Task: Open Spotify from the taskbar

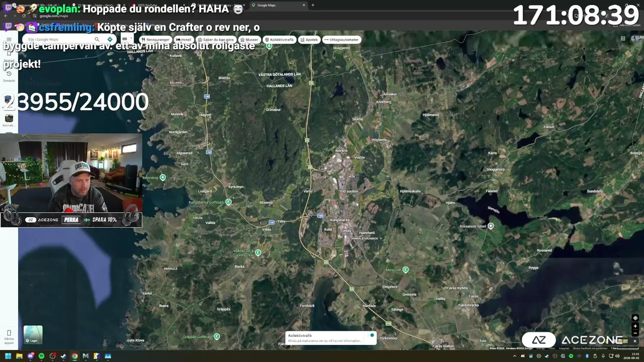Action: point(41,356)
